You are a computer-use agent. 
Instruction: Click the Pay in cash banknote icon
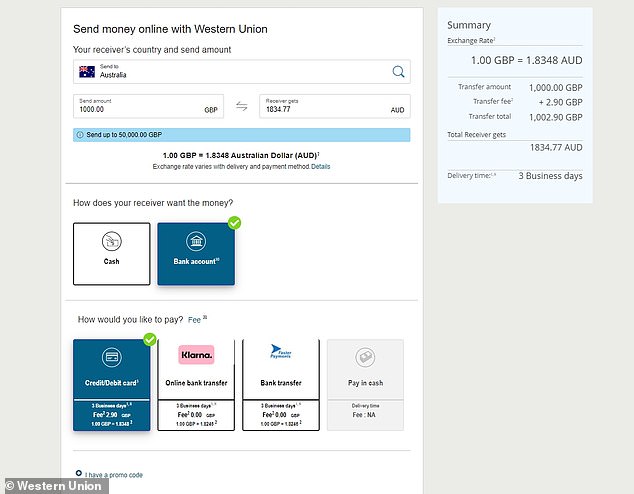365,357
